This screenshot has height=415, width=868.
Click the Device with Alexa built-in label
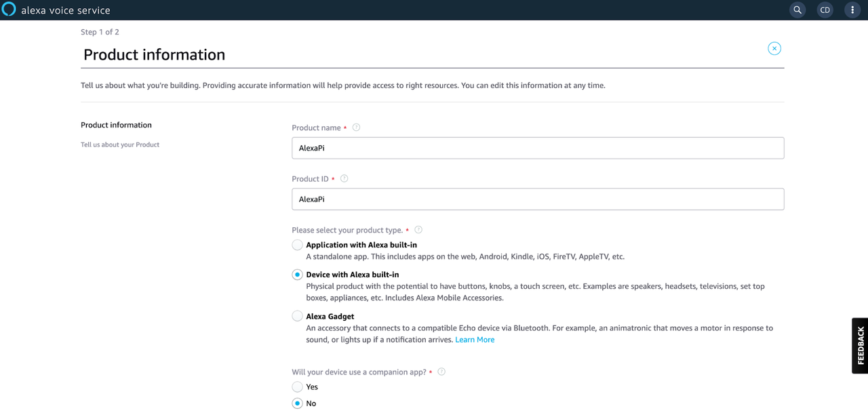[353, 275]
